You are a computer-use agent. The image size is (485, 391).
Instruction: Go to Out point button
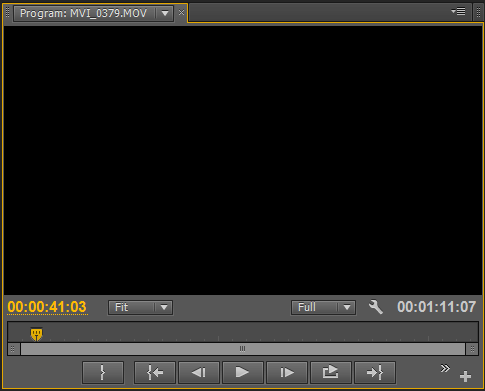pos(375,372)
